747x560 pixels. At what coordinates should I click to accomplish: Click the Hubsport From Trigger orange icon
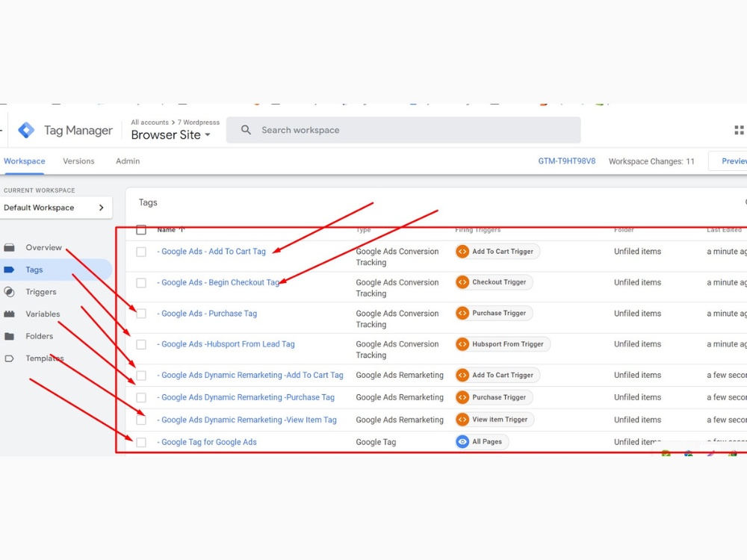(x=462, y=344)
